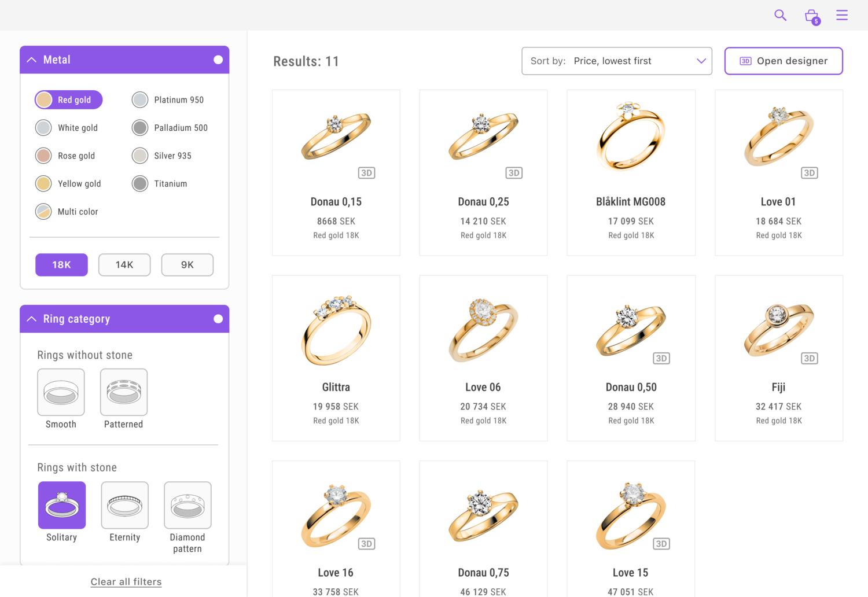Image resolution: width=868 pixels, height=597 pixels.
Task: Open the search magnifier icon
Action: [780, 15]
